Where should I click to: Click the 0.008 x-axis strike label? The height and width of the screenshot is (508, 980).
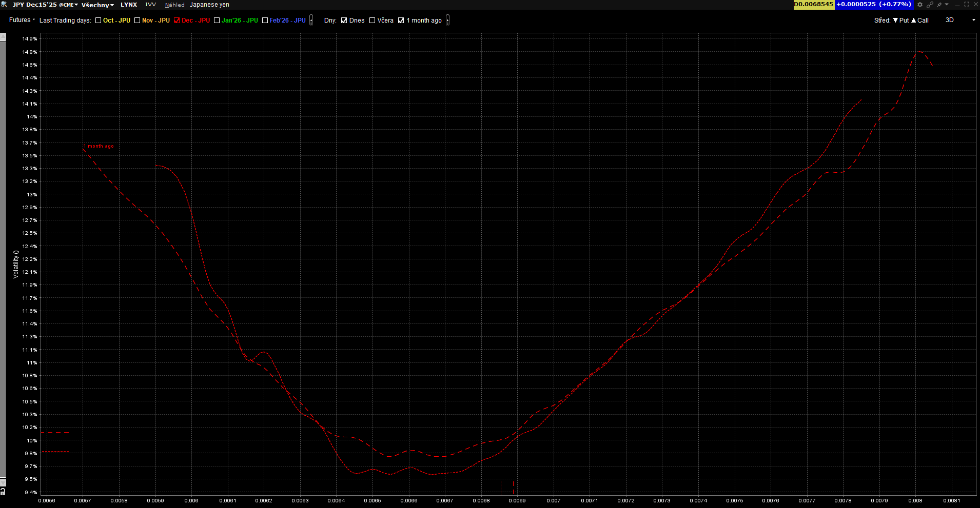point(915,500)
